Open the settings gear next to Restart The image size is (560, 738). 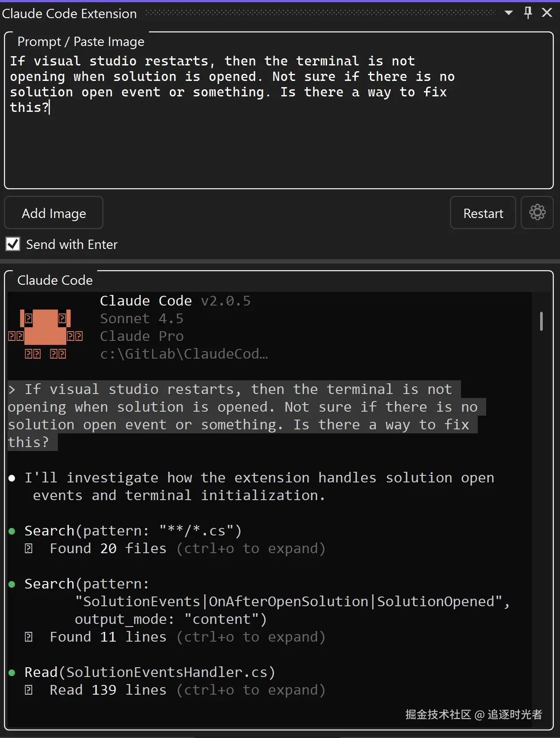[x=537, y=213]
